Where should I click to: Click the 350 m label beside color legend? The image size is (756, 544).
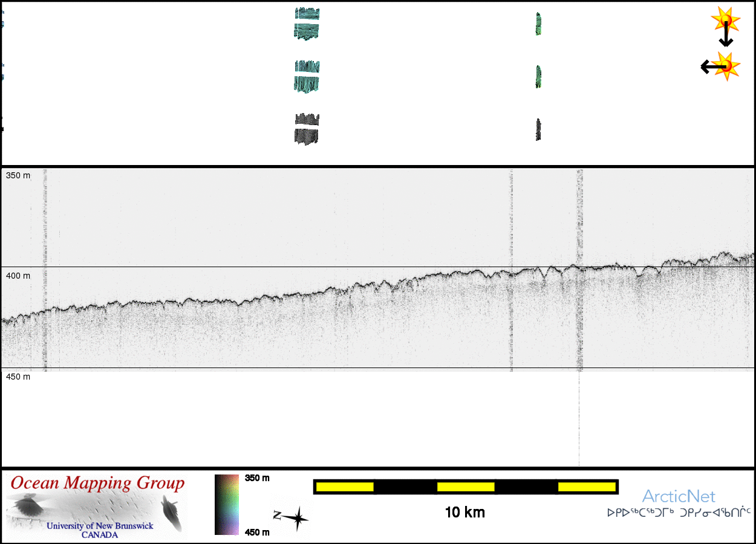(257, 478)
